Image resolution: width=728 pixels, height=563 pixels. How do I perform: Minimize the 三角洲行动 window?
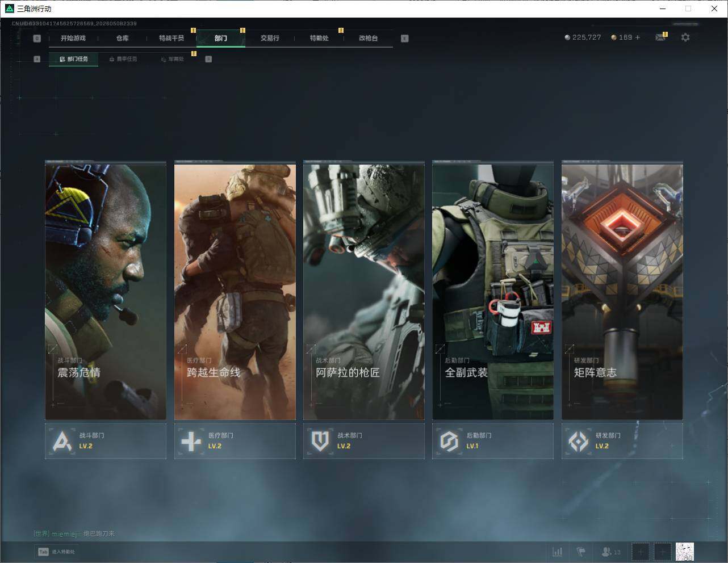click(x=663, y=9)
